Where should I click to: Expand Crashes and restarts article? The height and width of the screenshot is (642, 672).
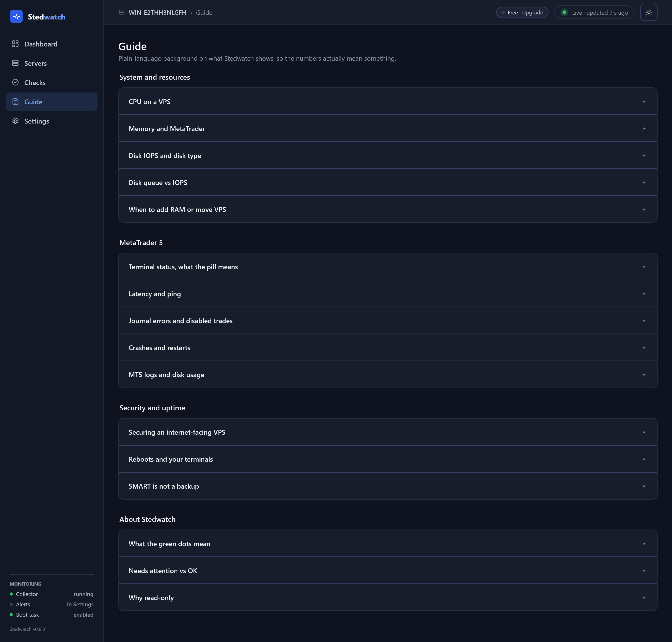point(388,347)
